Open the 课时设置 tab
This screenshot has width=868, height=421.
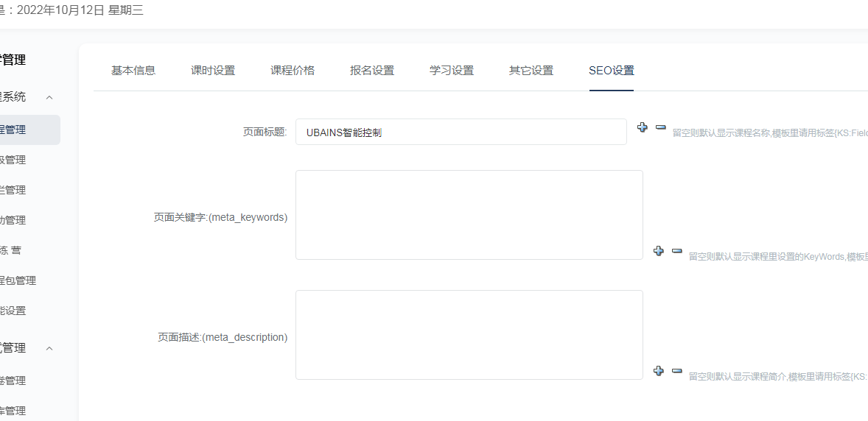click(x=213, y=71)
